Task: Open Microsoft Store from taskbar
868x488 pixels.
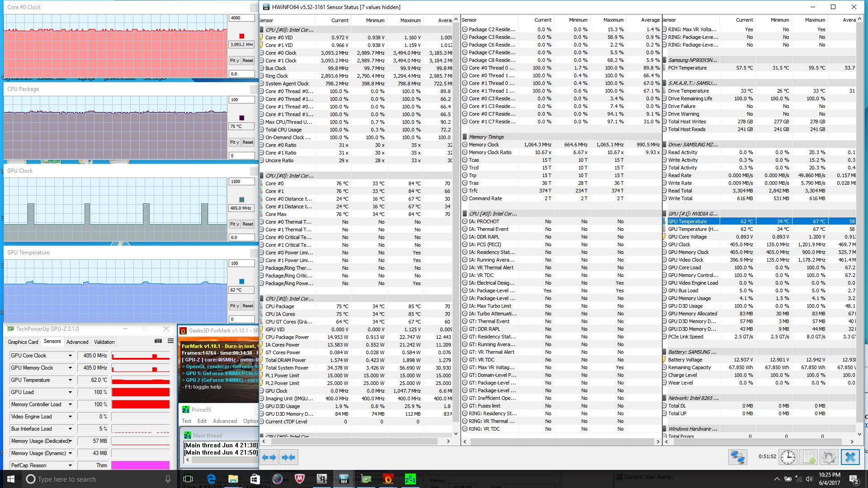Action: pyautogui.click(x=255, y=479)
